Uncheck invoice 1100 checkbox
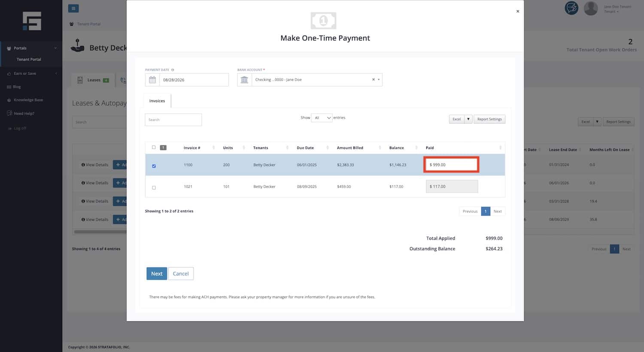The height and width of the screenshot is (352, 644). point(154,166)
